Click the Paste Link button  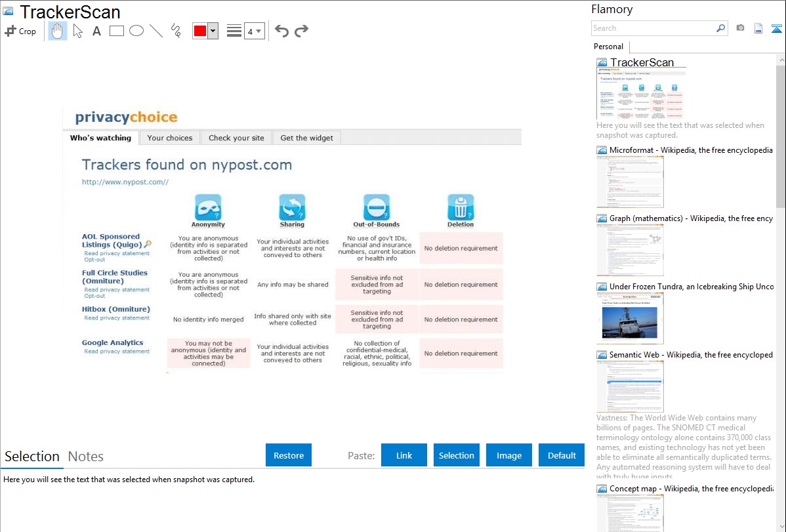pyautogui.click(x=404, y=455)
